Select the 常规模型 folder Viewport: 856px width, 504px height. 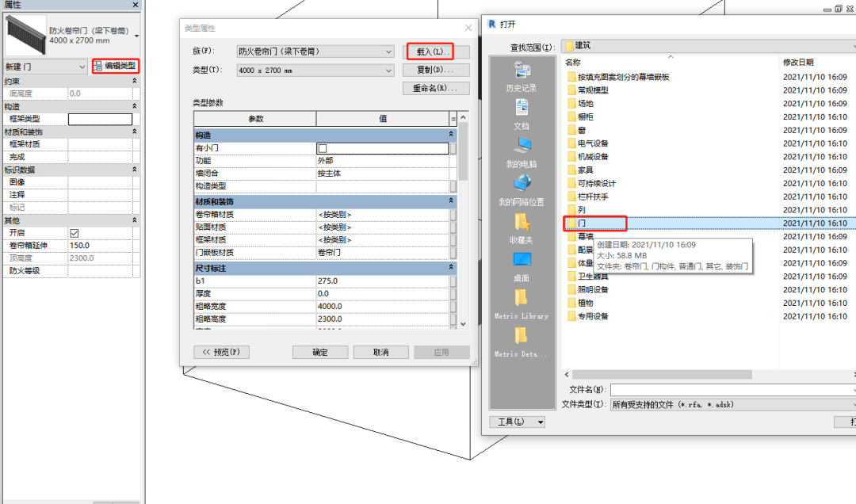[587, 90]
